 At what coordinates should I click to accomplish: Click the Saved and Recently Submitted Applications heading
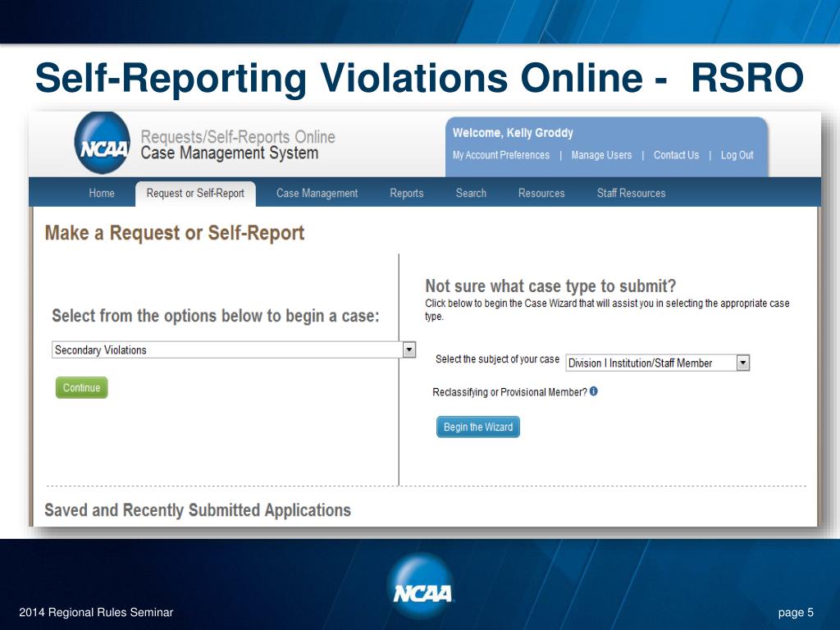pos(198,510)
